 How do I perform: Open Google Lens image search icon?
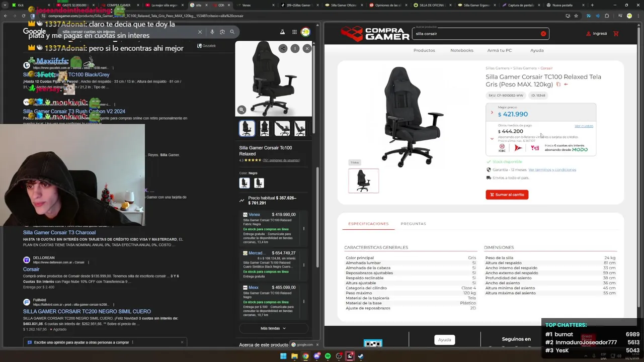(222, 32)
